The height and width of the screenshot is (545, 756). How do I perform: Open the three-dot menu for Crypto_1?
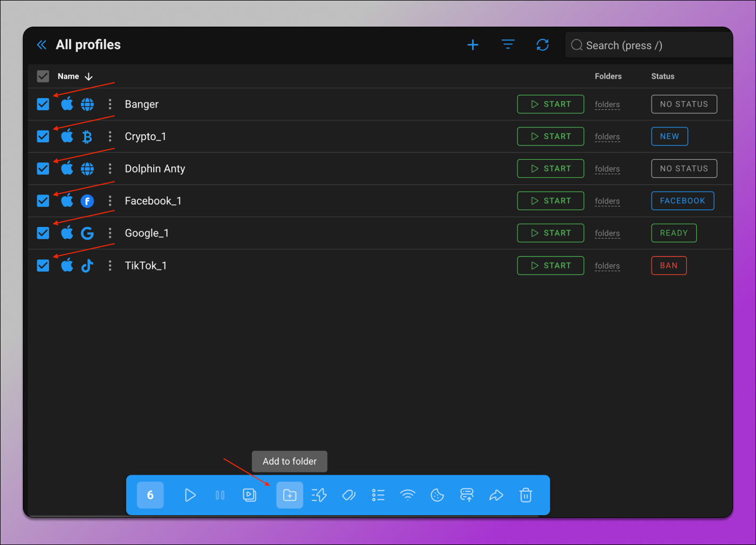coord(110,136)
